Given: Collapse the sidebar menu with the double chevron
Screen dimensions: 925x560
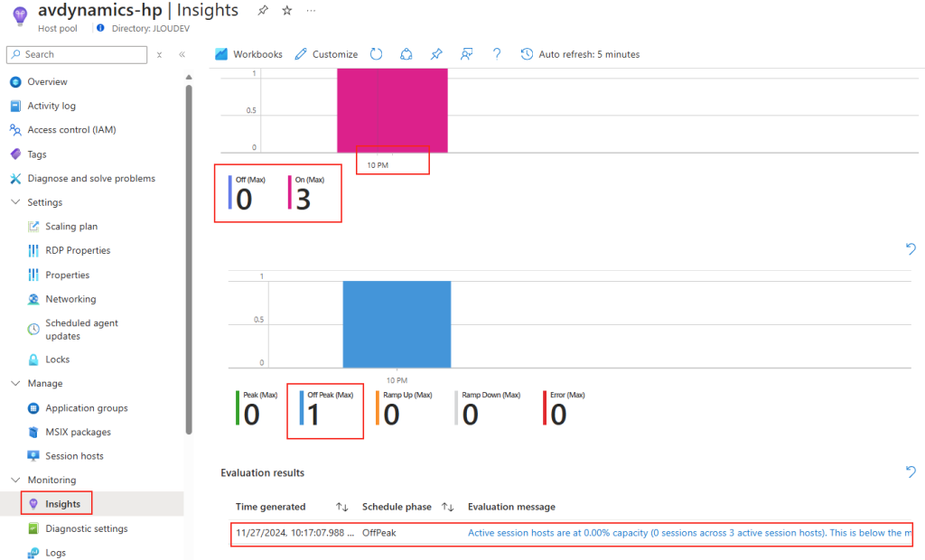Looking at the screenshot, I should (182, 54).
